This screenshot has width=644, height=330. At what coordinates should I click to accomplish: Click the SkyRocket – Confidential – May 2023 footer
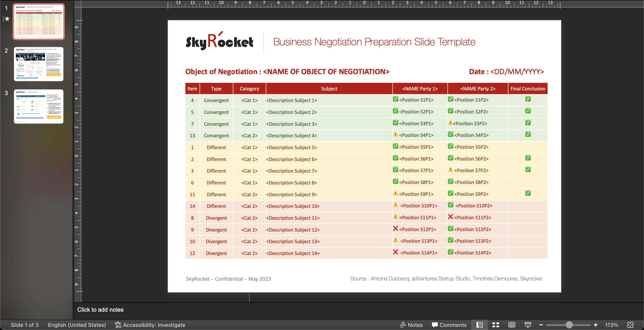click(x=228, y=279)
